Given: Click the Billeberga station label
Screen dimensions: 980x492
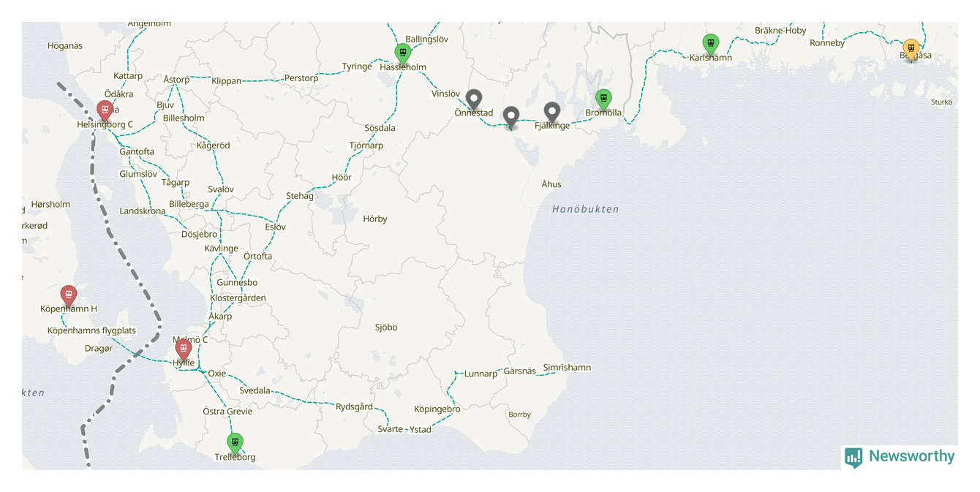Looking at the screenshot, I should coord(189,204).
